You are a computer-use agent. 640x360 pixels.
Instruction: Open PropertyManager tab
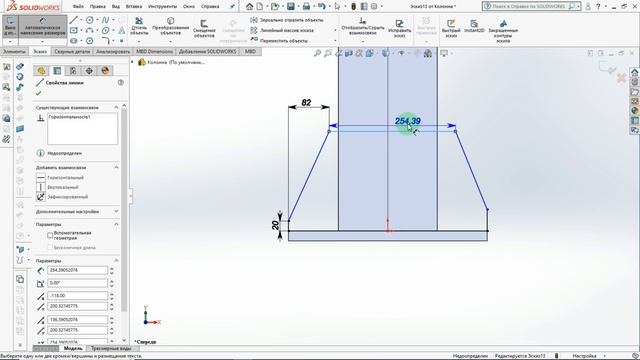tap(57, 71)
